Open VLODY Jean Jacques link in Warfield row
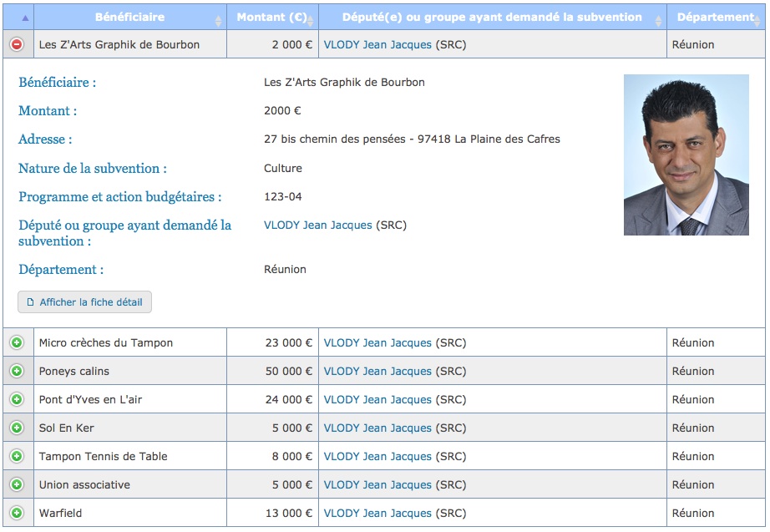This screenshot has width=770, height=532. (377, 514)
